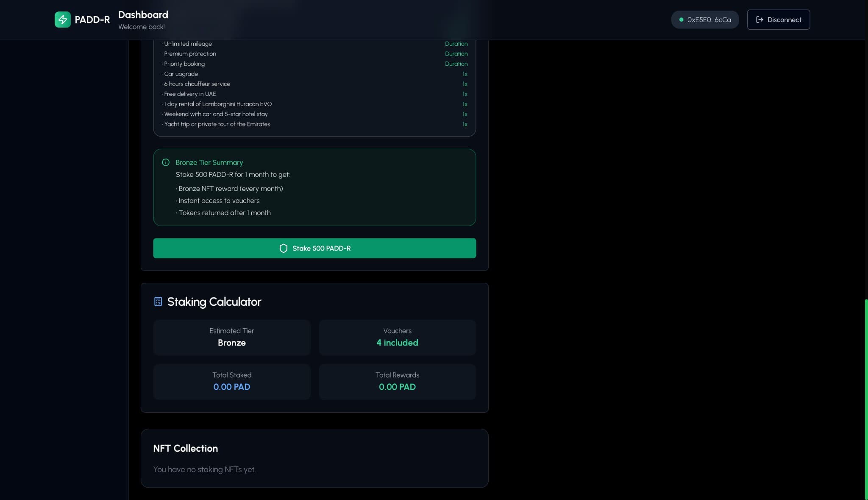Click the Stake 500 PADD-R button

[x=314, y=248]
